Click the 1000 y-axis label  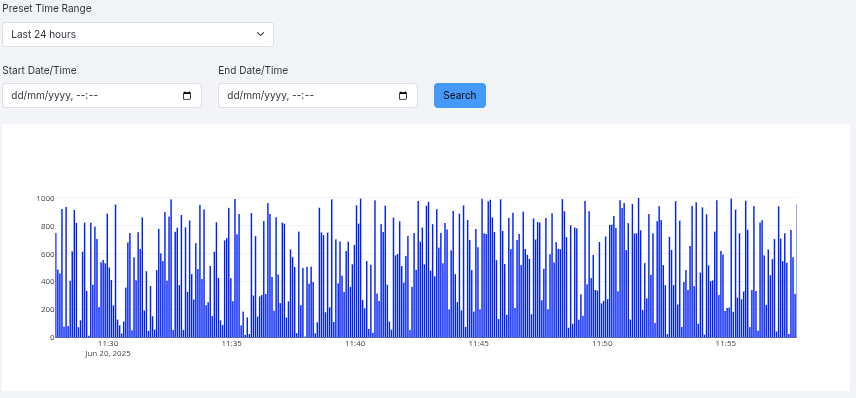(x=45, y=198)
